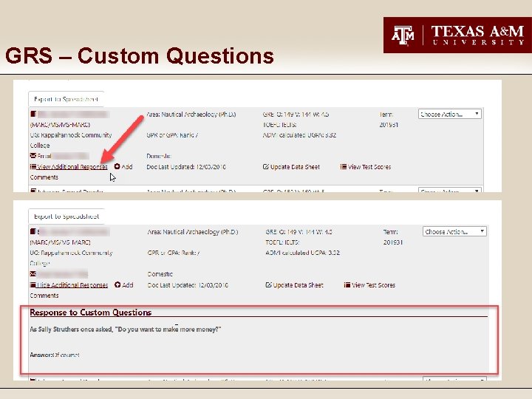Click 'GPR or GPA: Rank: /' in upper panel
Screen dimensions: 532x399
[172, 135]
